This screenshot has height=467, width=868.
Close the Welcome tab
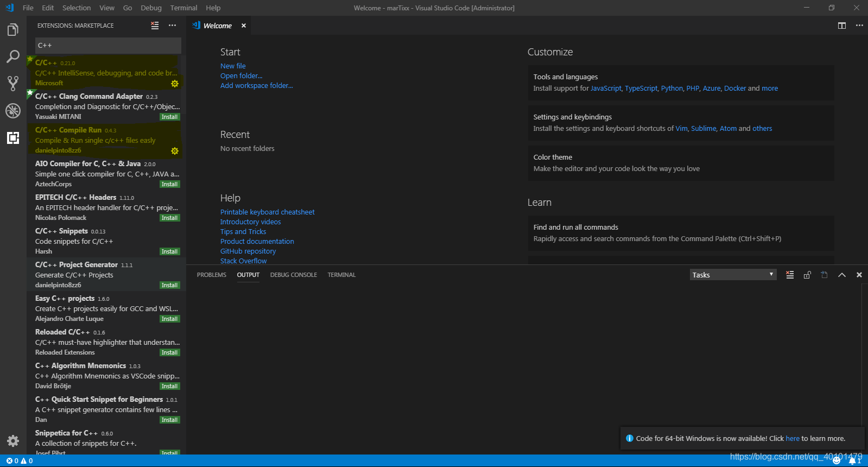(244, 26)
